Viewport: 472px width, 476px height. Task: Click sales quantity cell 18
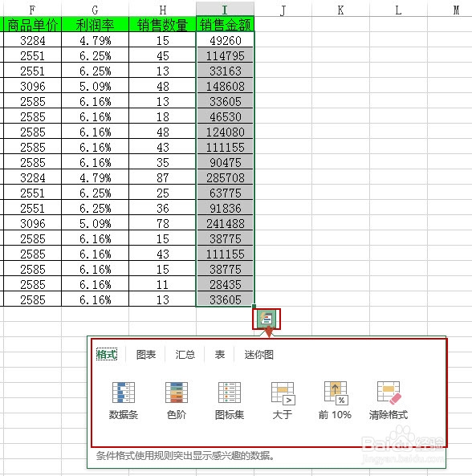[162, 116]
